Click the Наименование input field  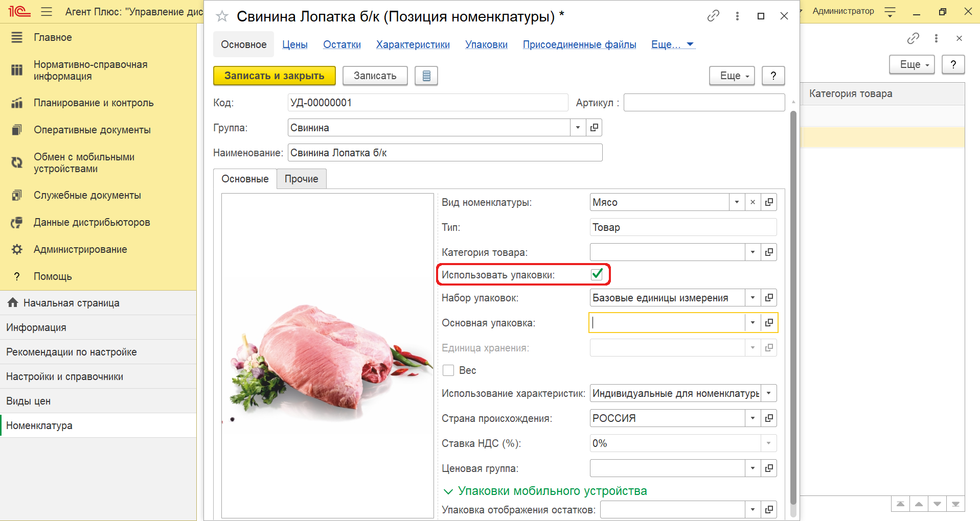point(445,153)
